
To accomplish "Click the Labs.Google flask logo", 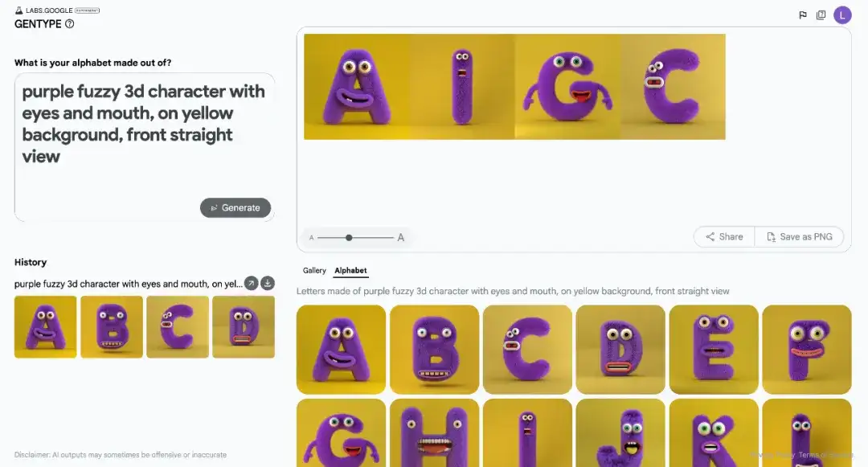I will 18,10.
